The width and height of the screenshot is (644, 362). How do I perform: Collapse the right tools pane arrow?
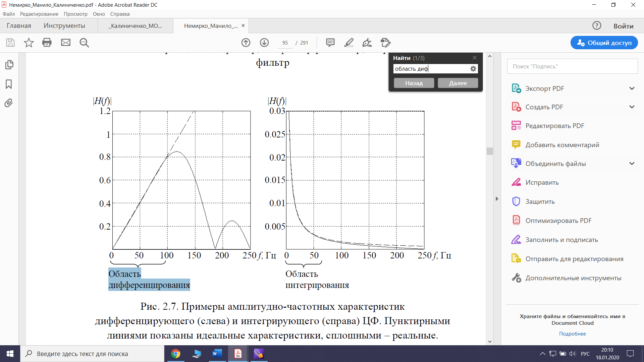[497, 199]
